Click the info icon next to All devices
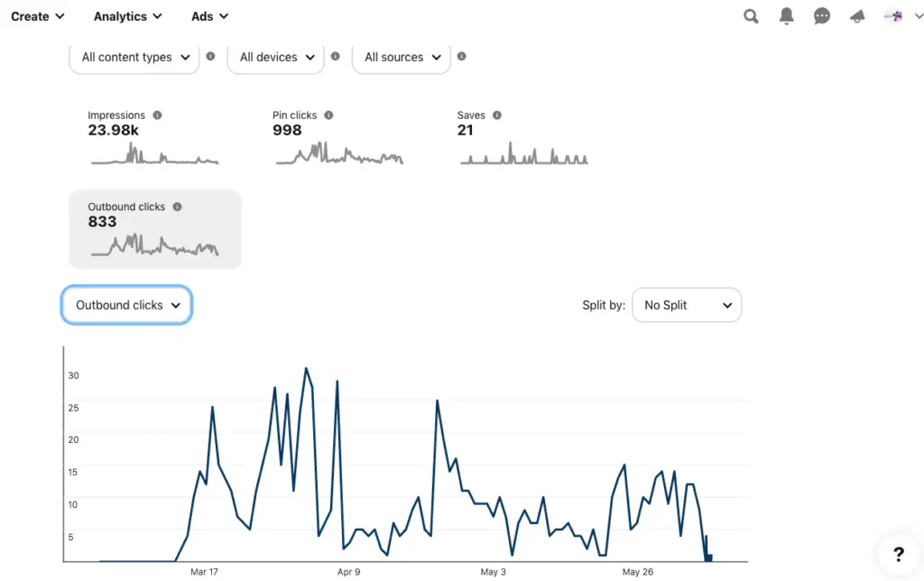Viewport: 924px width, 581px height. tap(336, 56)
